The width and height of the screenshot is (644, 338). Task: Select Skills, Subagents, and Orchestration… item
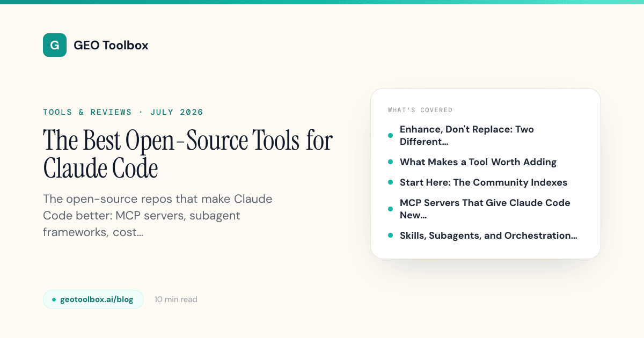coord(483,236)
